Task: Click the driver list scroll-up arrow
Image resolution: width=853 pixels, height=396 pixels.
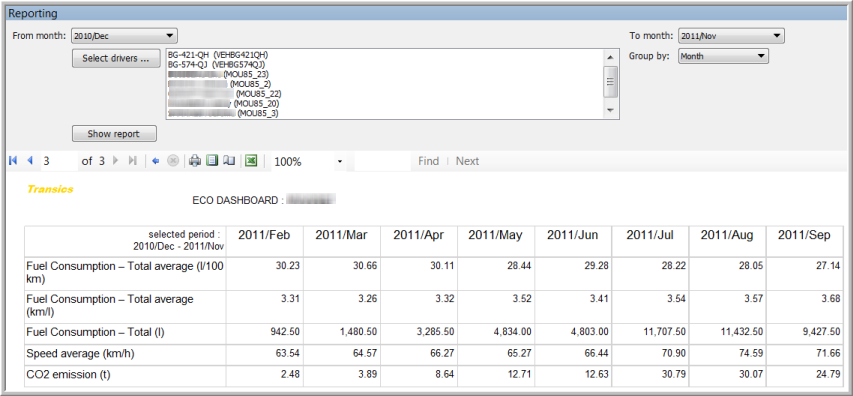Action: (x=610, y=57)
